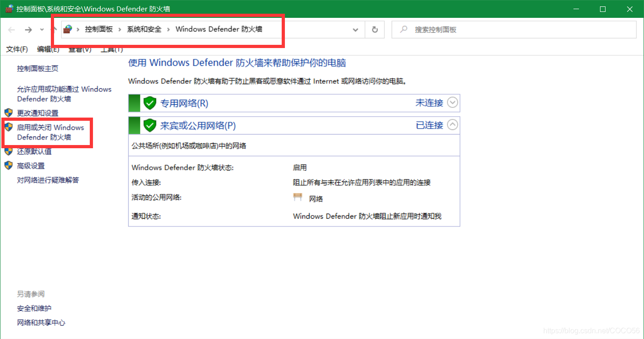Click the 另请参阅 heading
The width and height of the screenshot is (644, 339).
click(31, 294)
